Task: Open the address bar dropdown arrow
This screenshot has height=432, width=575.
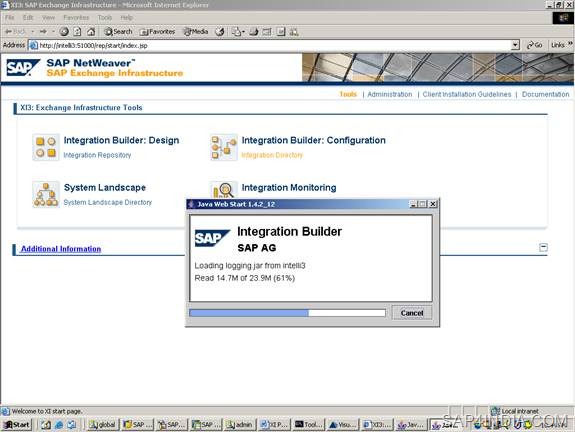Action: pyautogui.click(x=515, y=45)
